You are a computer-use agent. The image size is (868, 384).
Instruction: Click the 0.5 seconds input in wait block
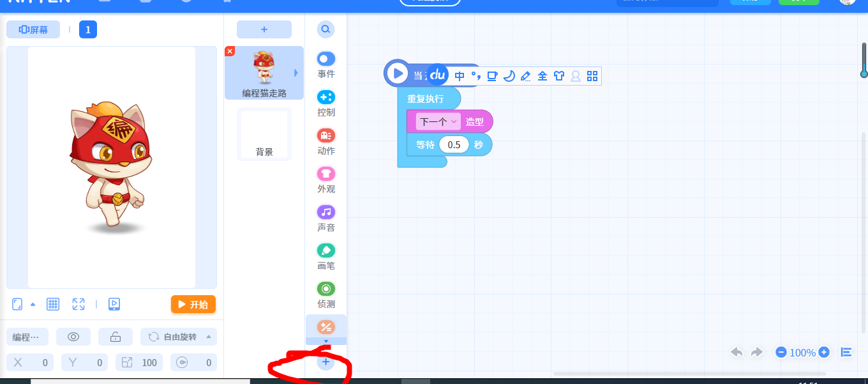click(454, 145)
